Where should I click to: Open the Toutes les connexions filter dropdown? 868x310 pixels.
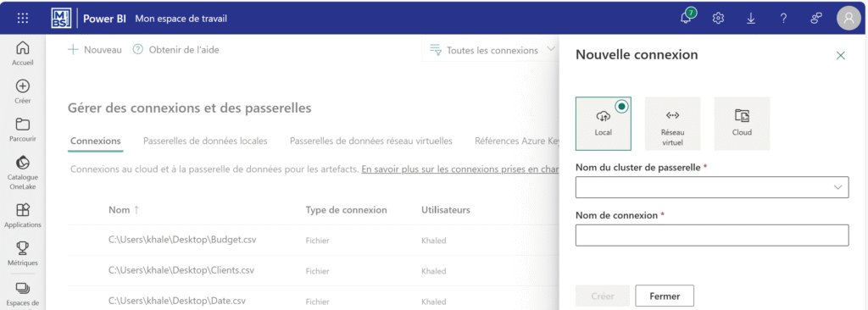[x=492, y=50]
